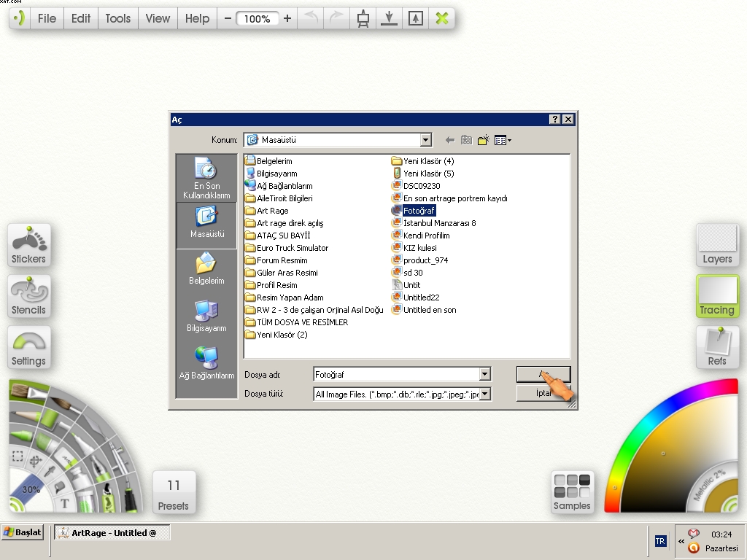
Task: Open the Stencils panel
Action: coord(29,296)
